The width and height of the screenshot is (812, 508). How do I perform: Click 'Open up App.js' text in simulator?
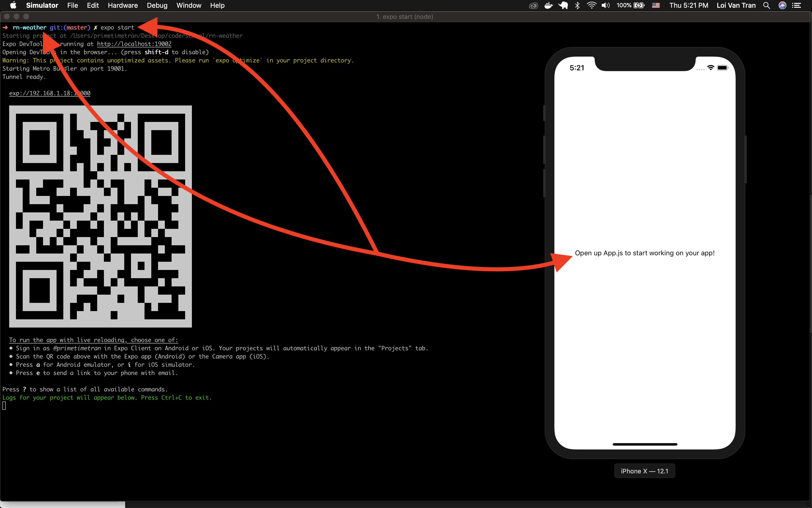645,253
